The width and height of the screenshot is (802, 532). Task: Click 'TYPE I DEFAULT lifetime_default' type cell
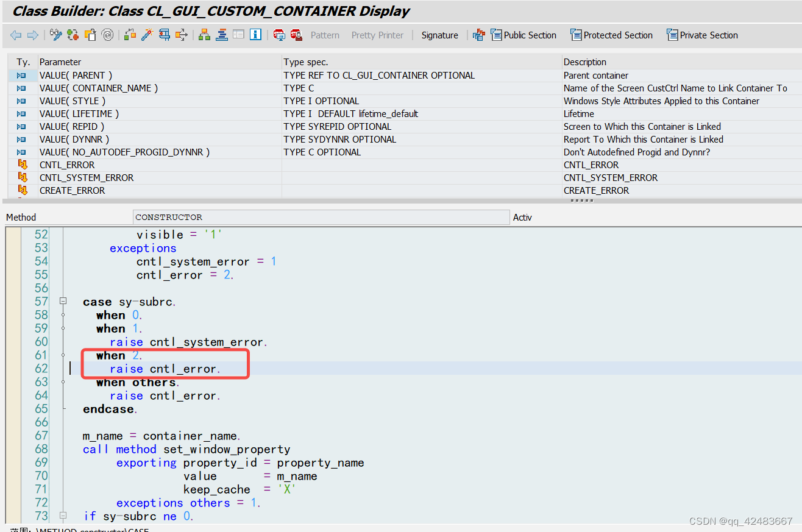click(422, 114)
